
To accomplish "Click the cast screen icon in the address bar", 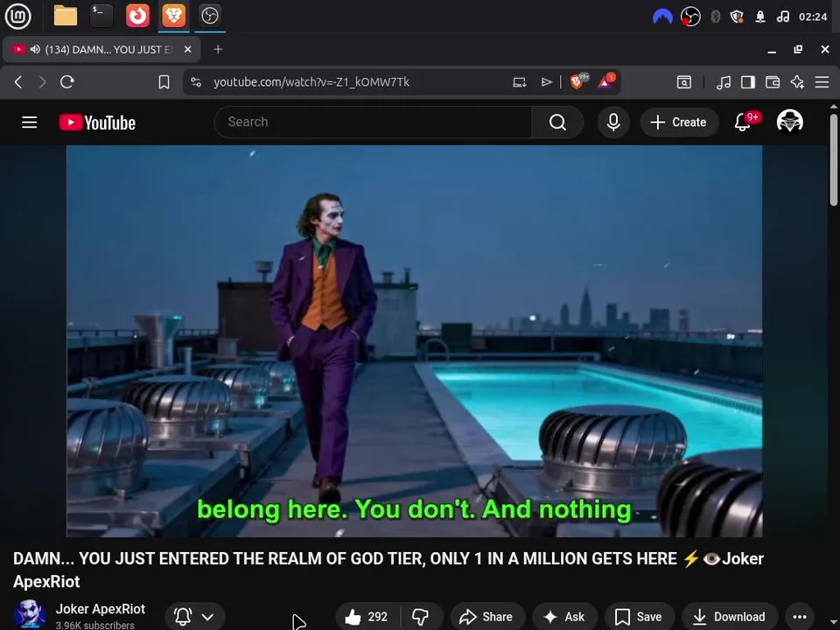I will [519, 82].
